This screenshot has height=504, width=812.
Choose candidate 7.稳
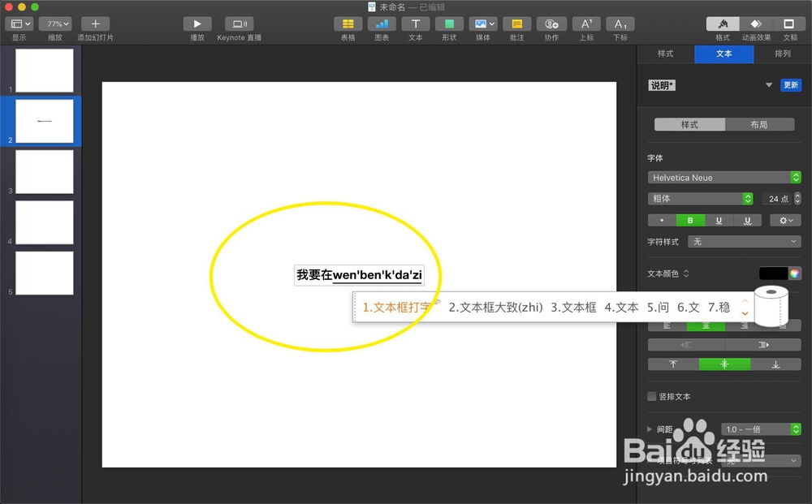719,308
